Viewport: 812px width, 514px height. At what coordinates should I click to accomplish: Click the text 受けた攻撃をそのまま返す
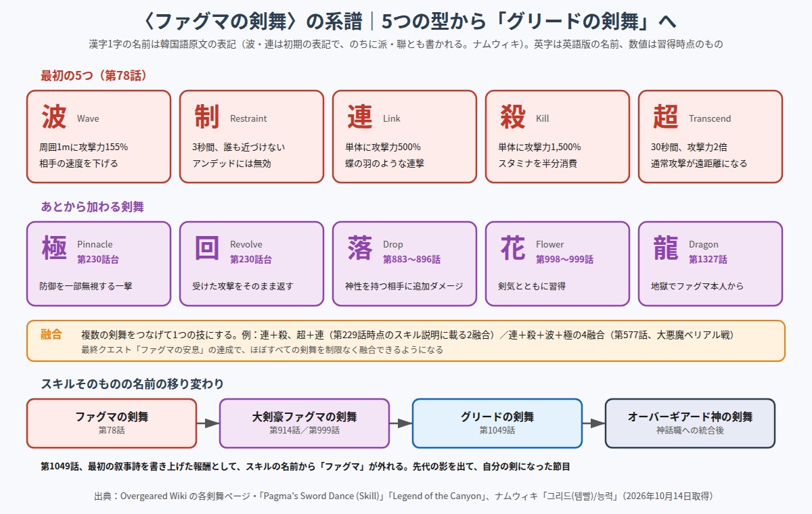(243, 286)
